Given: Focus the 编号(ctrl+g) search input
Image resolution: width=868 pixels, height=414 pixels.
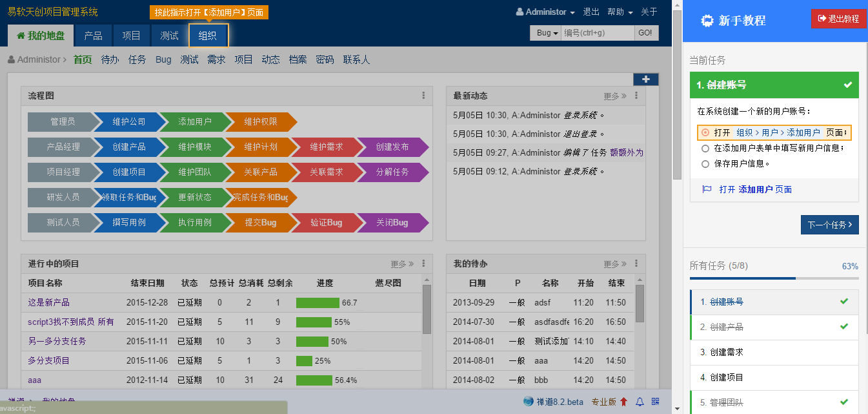Looking at the screenshot, I should tap(598, 33).
